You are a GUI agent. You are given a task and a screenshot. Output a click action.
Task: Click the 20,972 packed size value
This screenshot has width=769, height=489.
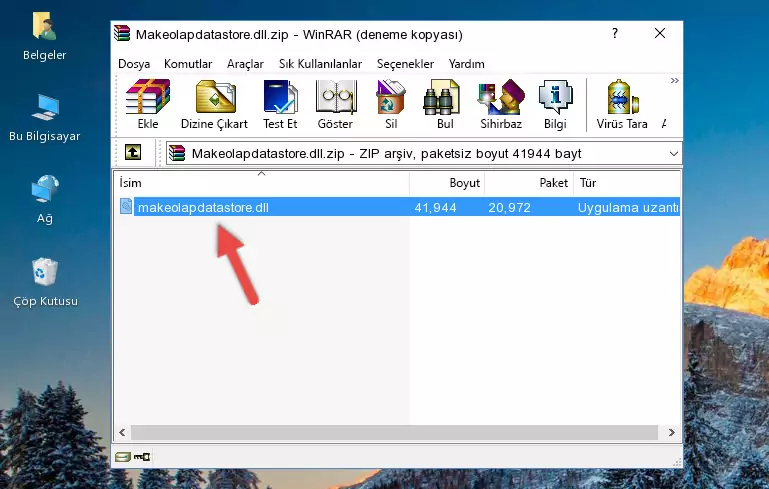pos(509,208)
